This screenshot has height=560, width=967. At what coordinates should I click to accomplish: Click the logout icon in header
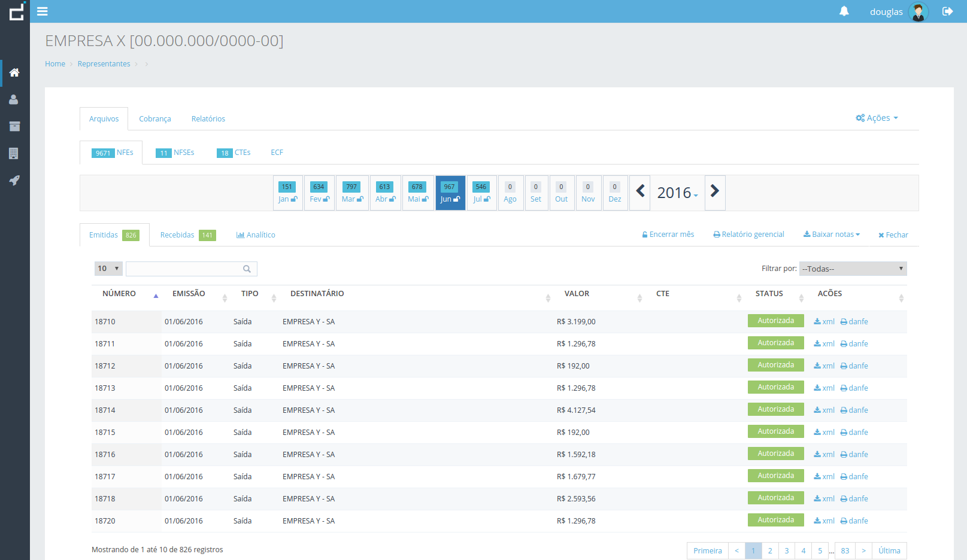(x=947, y=11)
